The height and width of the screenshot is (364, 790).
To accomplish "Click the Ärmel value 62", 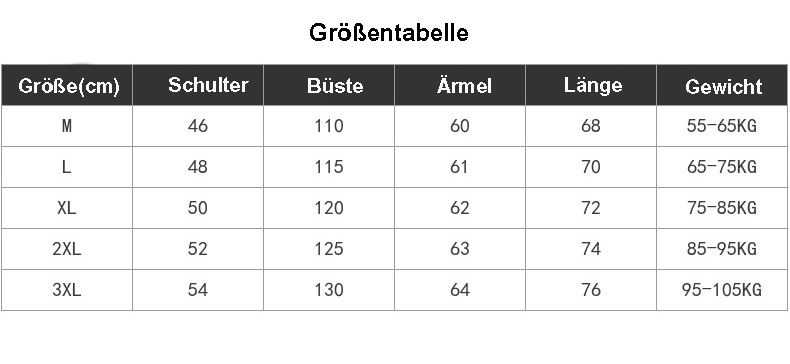I will pos(459,208).
